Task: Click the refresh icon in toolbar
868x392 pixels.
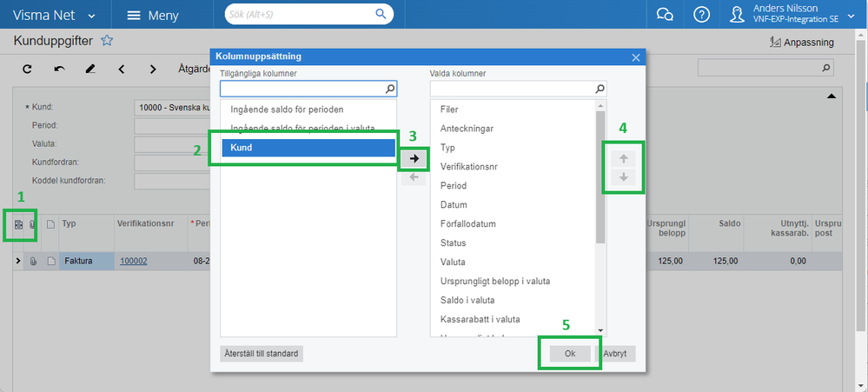Action: pyautogui.click(x=27, y=69)
